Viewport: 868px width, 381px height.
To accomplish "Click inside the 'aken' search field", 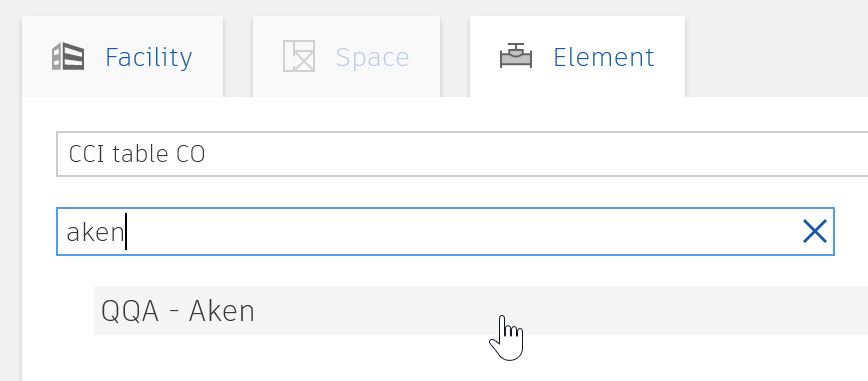I will (445, 231).
